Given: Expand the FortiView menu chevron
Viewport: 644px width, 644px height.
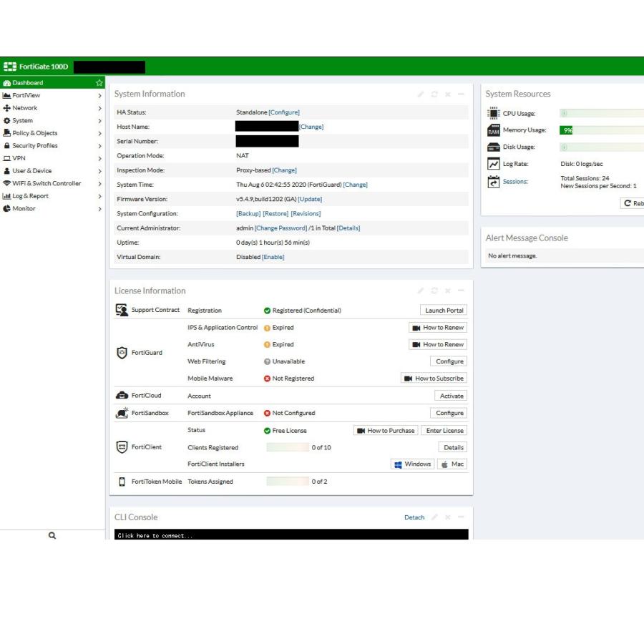Looking at the screenshot, I should click(x=99, y=96).
